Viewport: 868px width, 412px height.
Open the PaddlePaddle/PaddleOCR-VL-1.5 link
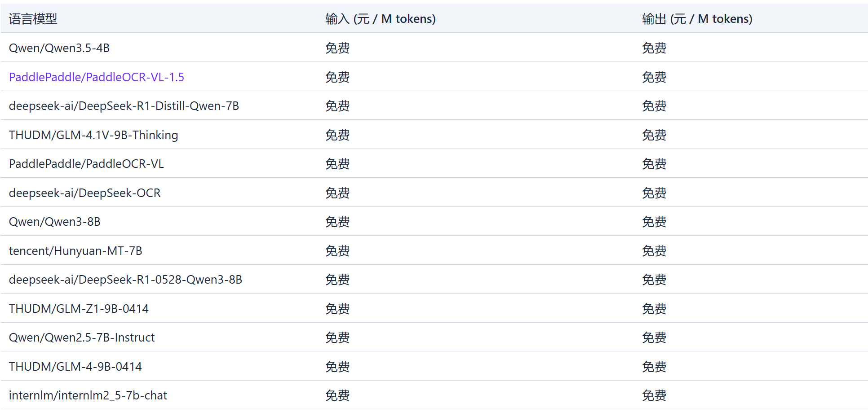[x=97, y=77]
